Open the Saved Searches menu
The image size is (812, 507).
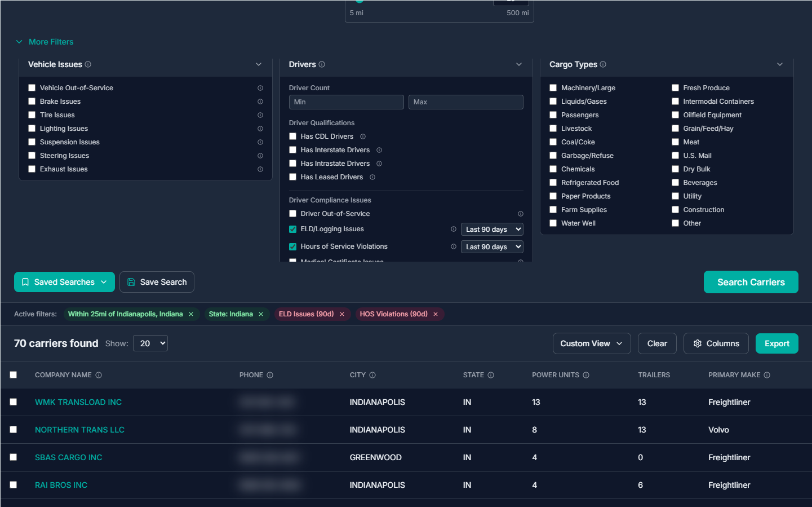click(64, 282)
